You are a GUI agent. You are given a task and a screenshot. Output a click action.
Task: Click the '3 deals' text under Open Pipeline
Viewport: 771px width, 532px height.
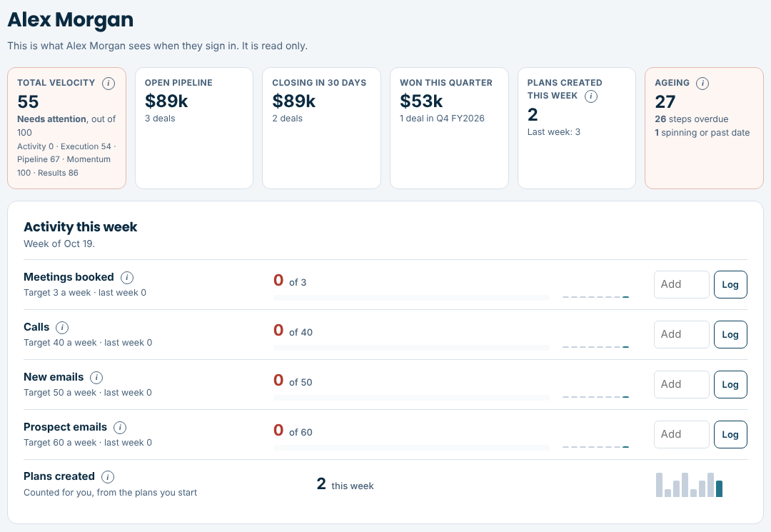(160, 118)
